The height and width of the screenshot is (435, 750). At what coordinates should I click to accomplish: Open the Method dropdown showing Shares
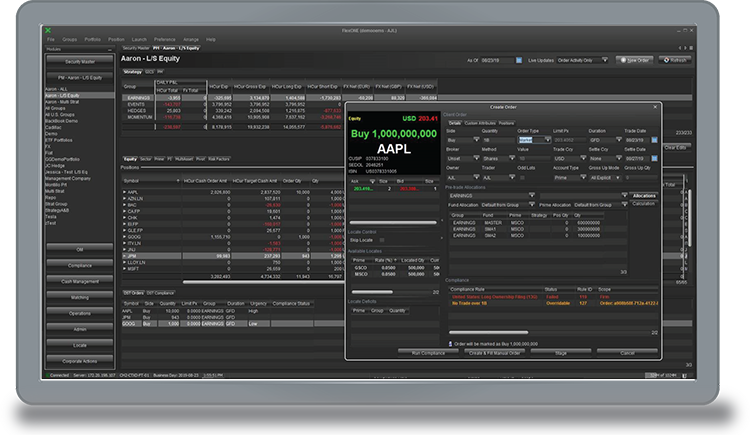(x=512, y=158)
